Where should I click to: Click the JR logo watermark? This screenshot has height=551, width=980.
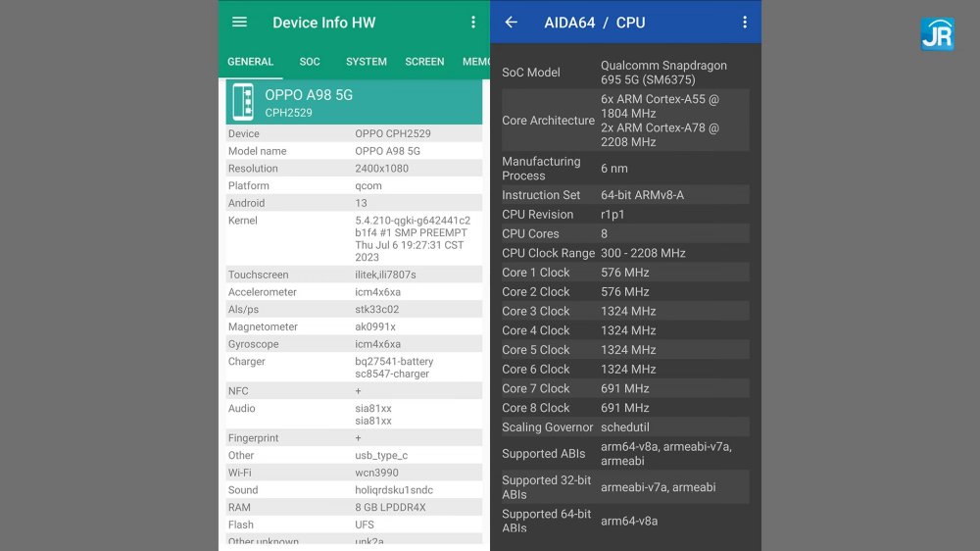coord(937,33)
